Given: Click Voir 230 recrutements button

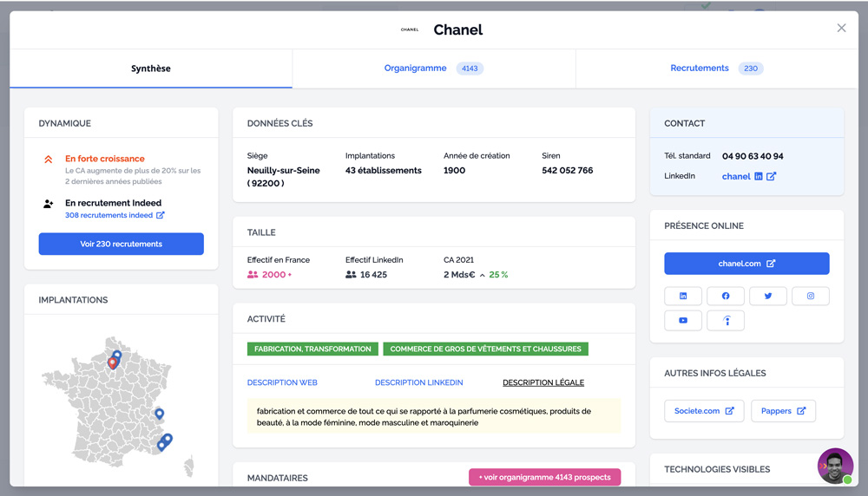Looking at the screenshot, I should [x=122, y=244].
